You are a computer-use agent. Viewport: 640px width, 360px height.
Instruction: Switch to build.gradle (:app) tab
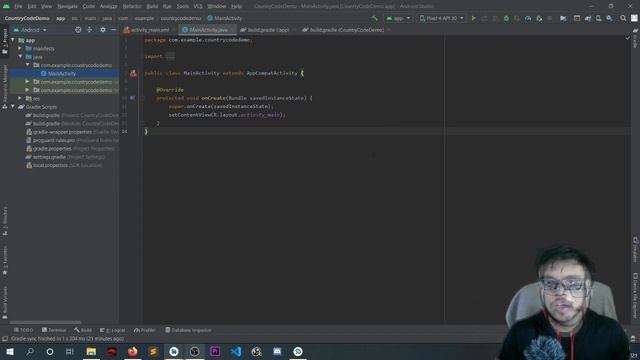[268, 30]
